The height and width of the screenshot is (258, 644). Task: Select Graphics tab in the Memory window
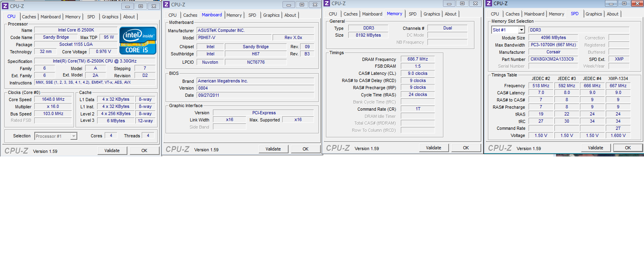coord(432,14)
